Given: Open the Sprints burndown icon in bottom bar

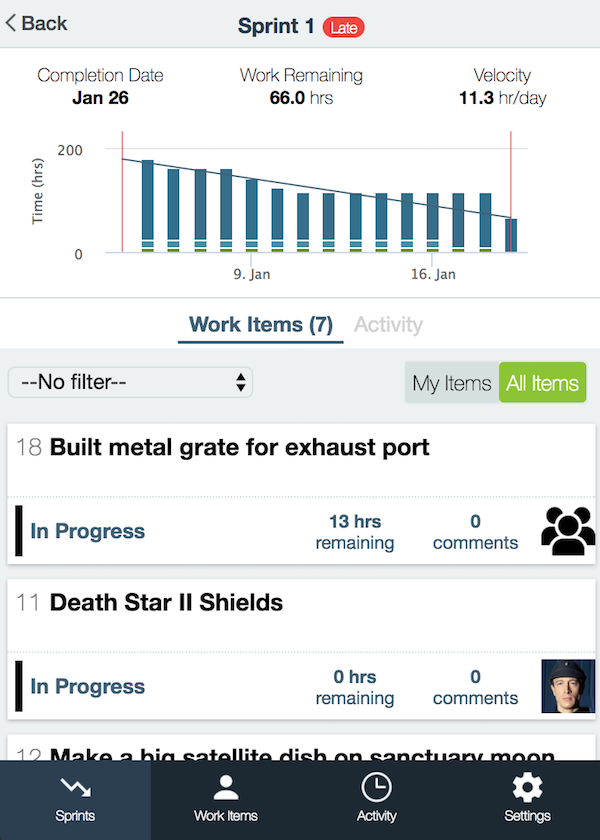Looking at the screenshot, I should 76,788.
